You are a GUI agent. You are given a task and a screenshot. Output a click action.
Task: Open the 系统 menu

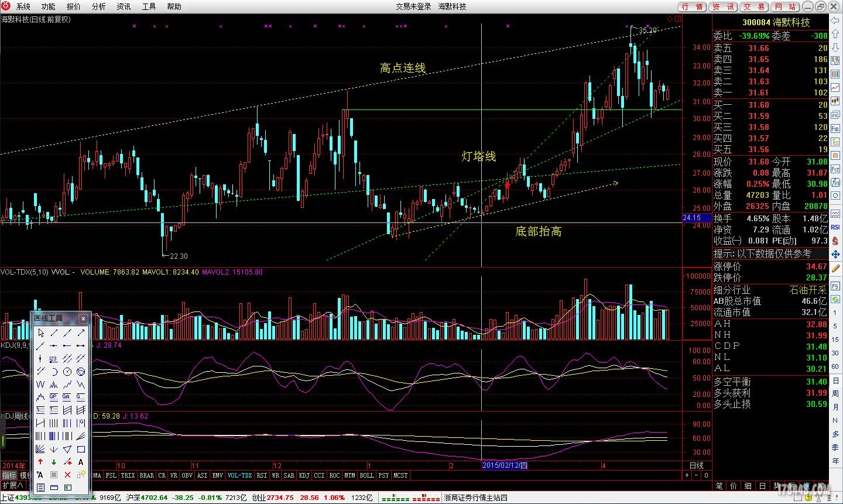[x=23, y=6]
